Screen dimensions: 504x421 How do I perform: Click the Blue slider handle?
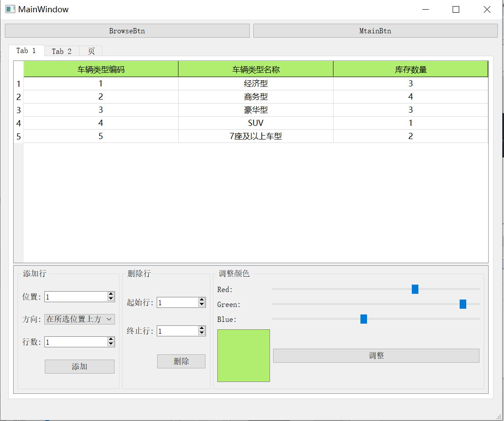[364, 319]
